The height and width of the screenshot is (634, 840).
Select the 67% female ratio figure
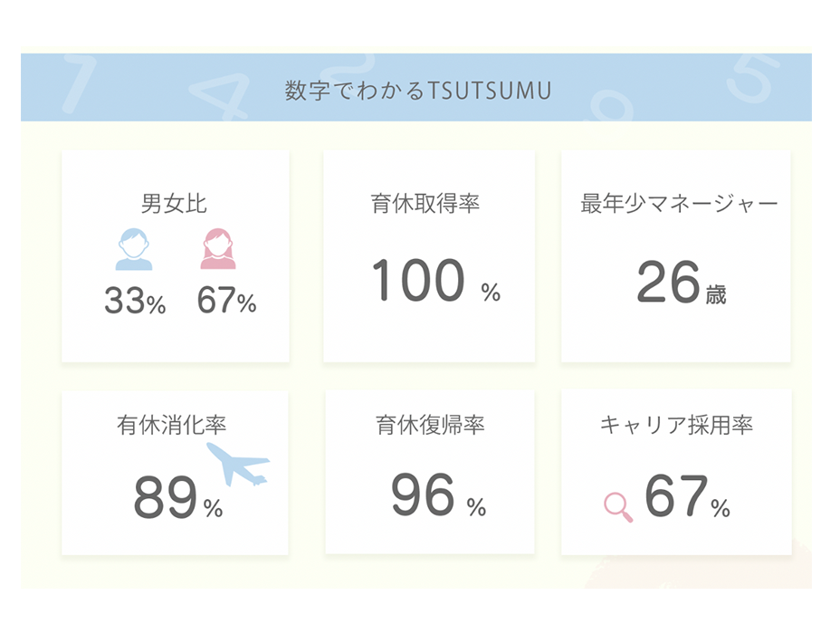point(226,302)
